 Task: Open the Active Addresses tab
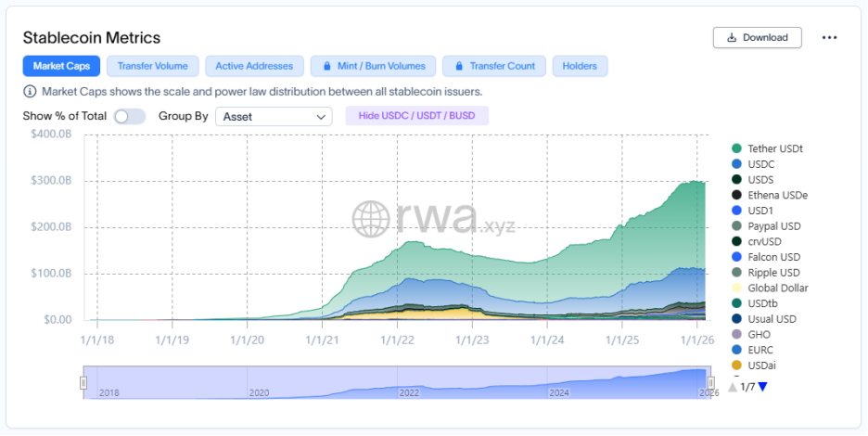(x=254, y=66)
